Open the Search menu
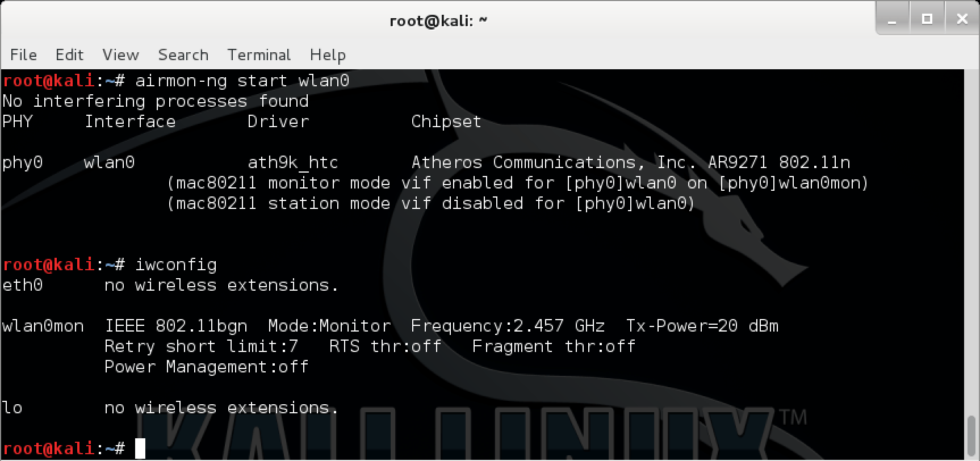 (183, 55)
